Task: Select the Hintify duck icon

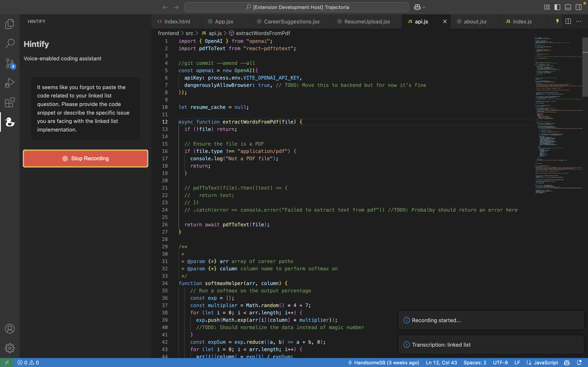Action: pos(10,122)
